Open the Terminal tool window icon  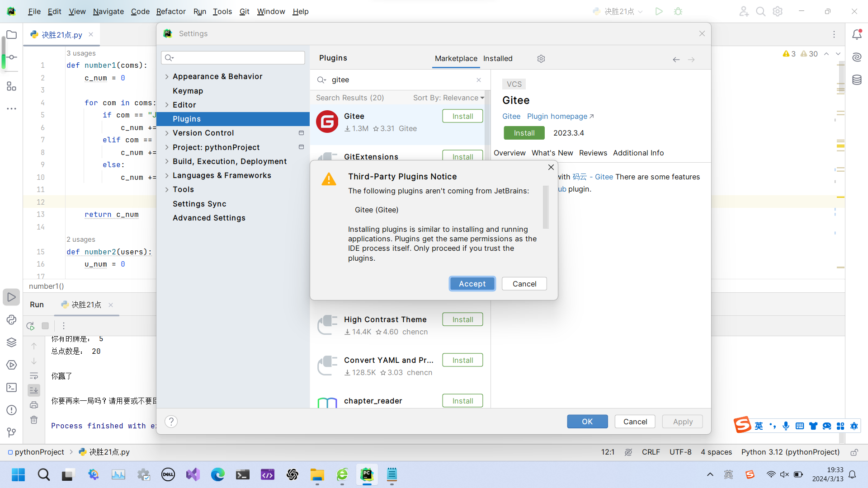pyautogui.click(x=12, y=388)
